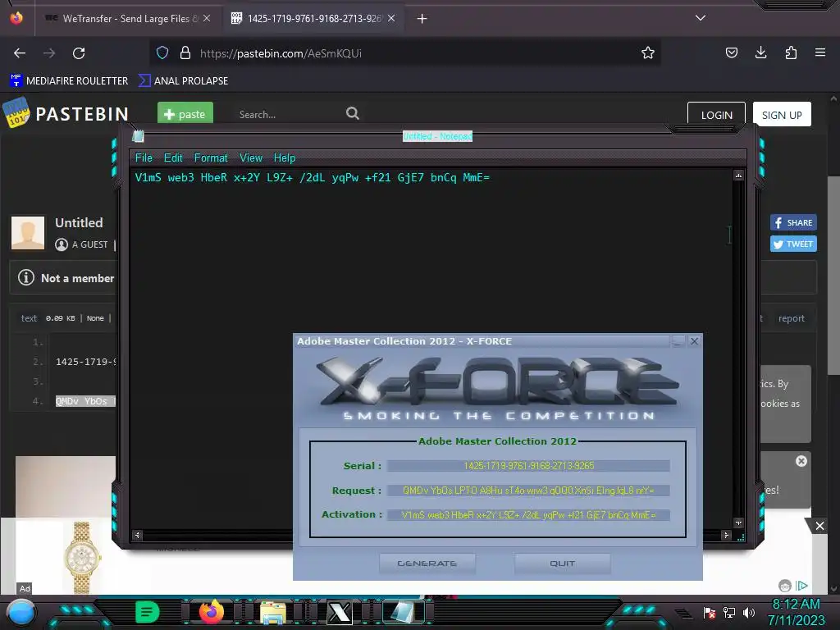Click the Notepad scroll down arrow
This screenshot has height=630, width=840.
[x=738, y=523]
